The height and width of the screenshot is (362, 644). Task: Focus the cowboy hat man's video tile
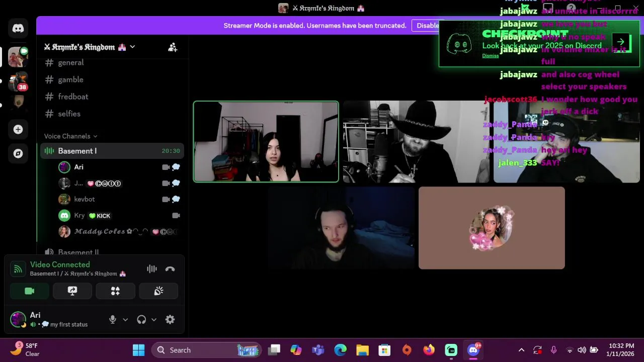click(x=416, y=142)
